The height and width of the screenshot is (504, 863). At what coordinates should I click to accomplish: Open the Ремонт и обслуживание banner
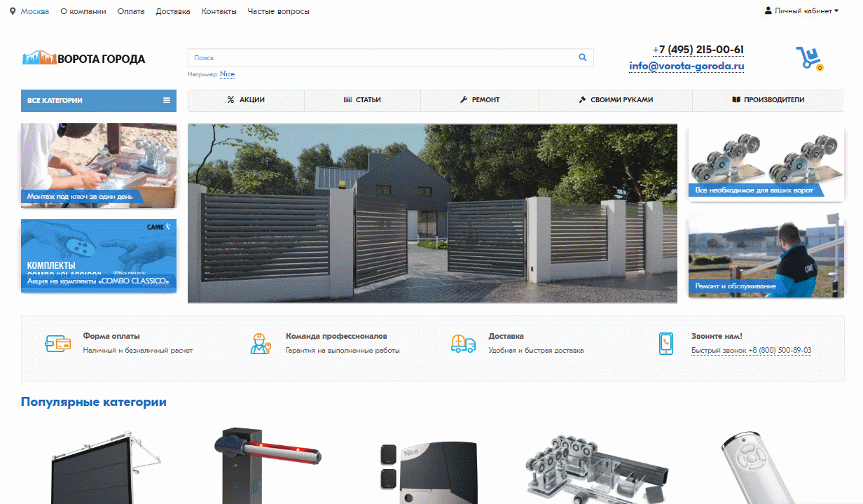pos(766,255)
